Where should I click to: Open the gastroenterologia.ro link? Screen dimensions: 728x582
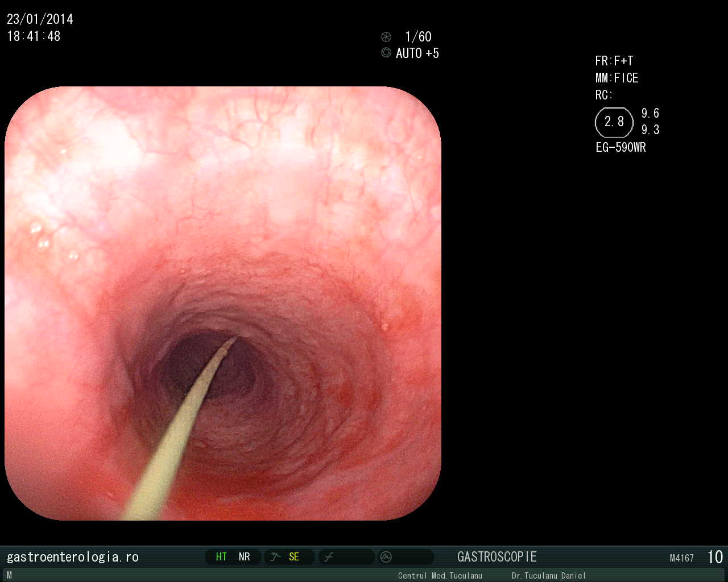coord(73,557)
